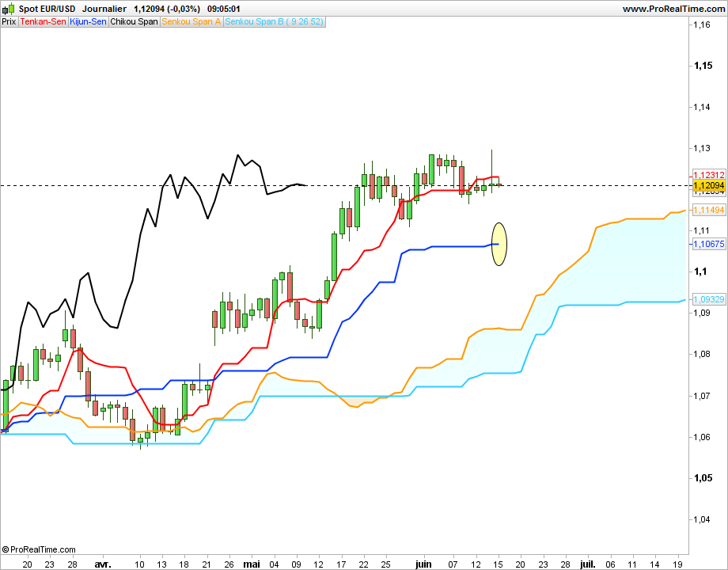Click the 1,07 price axis label
The height and width of the screenshot is (570, 728).
coord(702,396)
